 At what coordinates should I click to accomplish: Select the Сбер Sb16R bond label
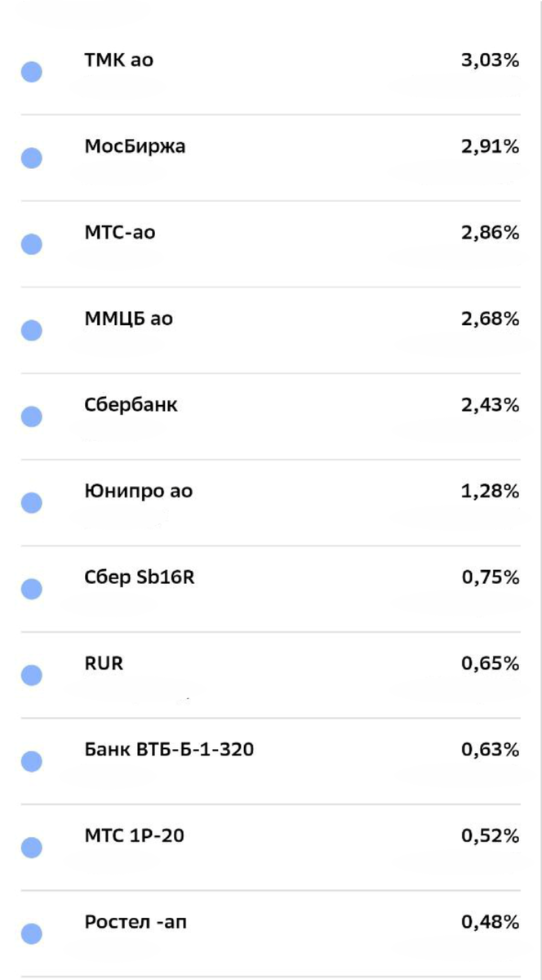140,578
